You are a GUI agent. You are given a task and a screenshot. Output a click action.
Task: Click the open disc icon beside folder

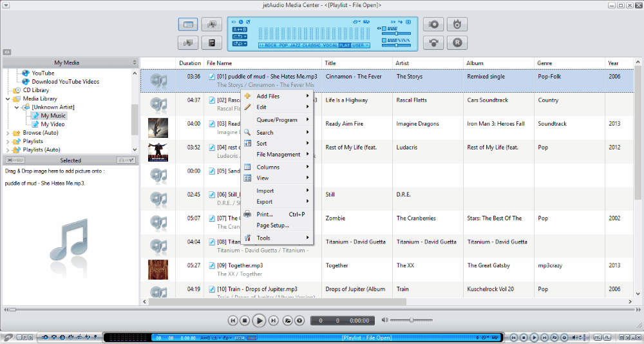click(x=300, y=320)
